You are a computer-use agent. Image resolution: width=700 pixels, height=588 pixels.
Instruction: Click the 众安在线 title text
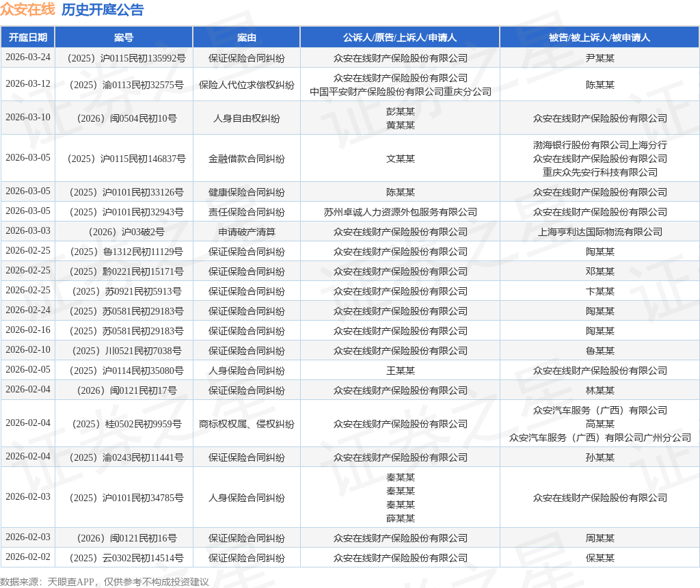pyautogui.click(x=27, y=10)
